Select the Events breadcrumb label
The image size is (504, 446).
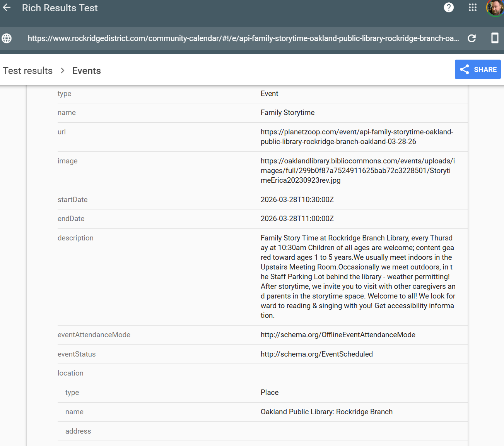tap(86, 70)
